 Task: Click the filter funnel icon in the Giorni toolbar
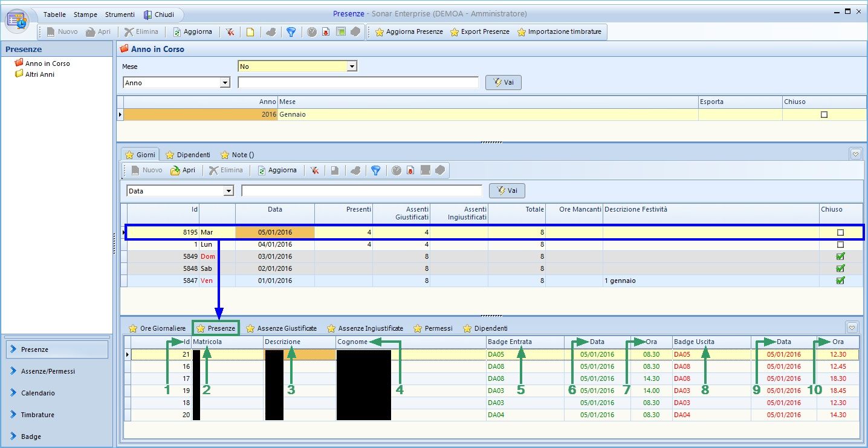pyautogui.click(x=375, y=170)
